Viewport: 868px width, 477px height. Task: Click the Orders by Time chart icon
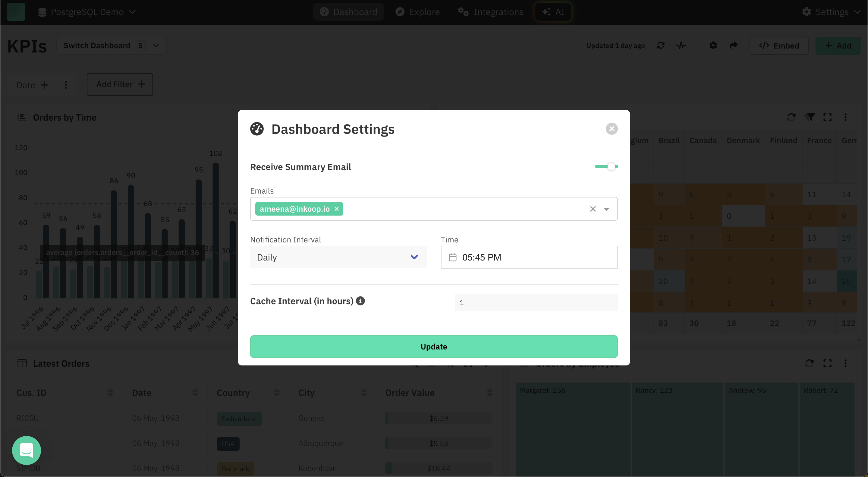pos(22,117)
